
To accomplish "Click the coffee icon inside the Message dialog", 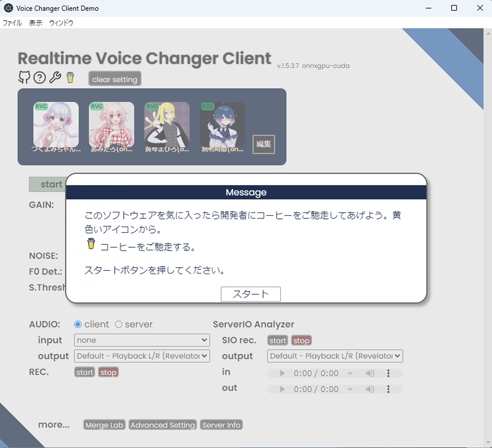I will pyautogui.click(x=91, y=244).
